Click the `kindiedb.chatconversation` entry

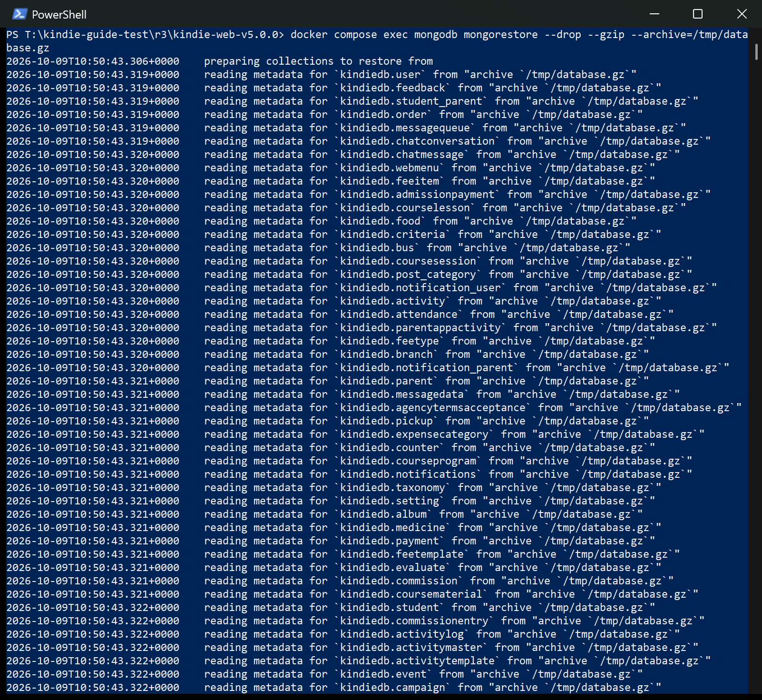point(418,141)
